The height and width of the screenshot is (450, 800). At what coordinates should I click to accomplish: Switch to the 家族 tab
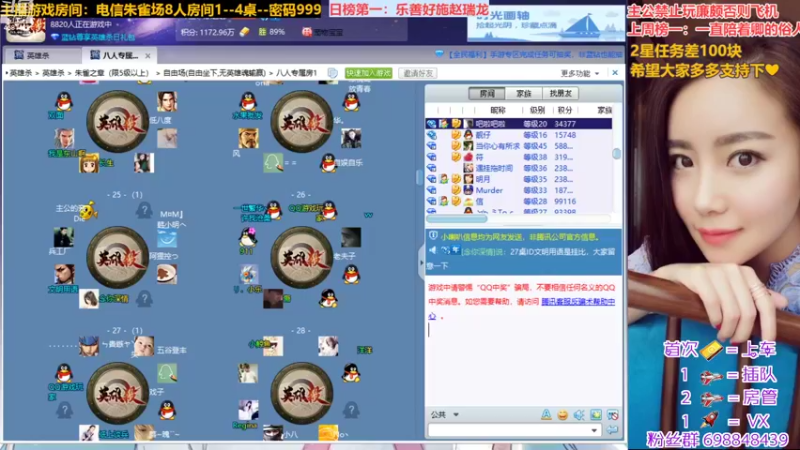click(x=523, y=93)
